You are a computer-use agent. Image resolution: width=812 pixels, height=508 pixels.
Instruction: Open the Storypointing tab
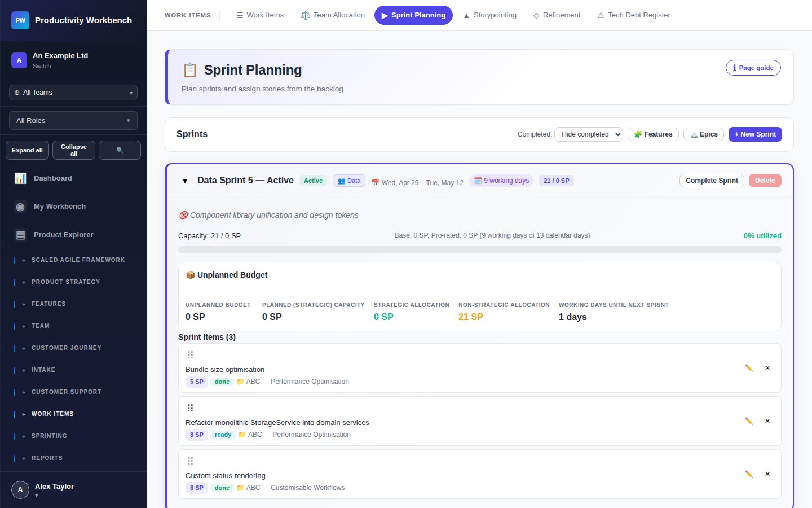(489, 15)
